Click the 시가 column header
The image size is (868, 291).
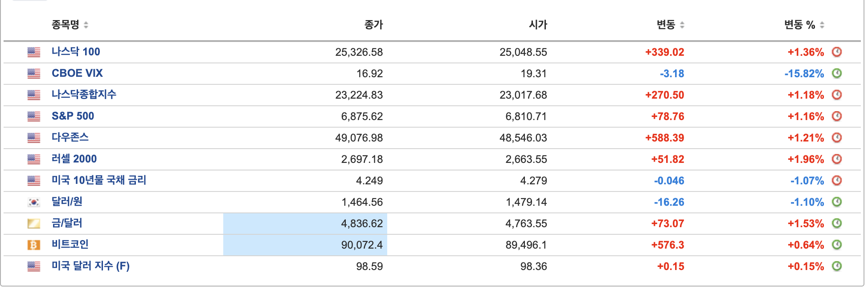click(538, 25)
